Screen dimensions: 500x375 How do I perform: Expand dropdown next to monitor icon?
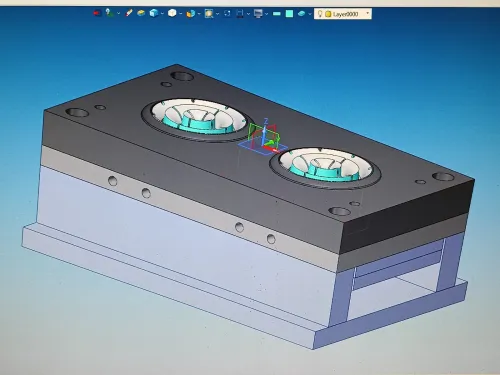266,14
